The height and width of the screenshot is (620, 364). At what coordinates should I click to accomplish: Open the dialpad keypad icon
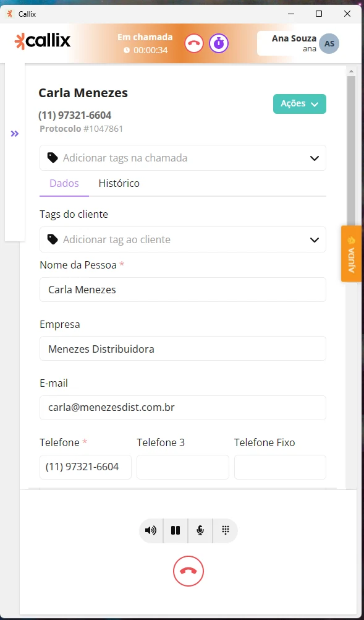click(225, 531)
